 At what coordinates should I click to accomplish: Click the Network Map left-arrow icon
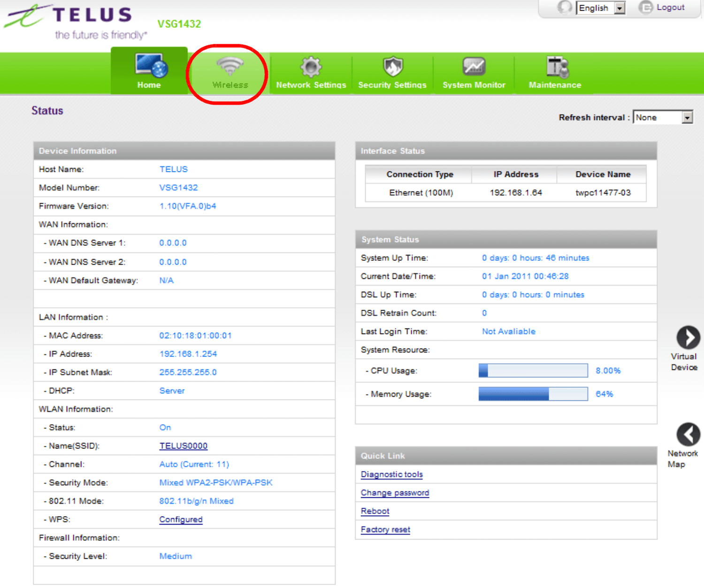pyautogui.click(x=688, y=434)
